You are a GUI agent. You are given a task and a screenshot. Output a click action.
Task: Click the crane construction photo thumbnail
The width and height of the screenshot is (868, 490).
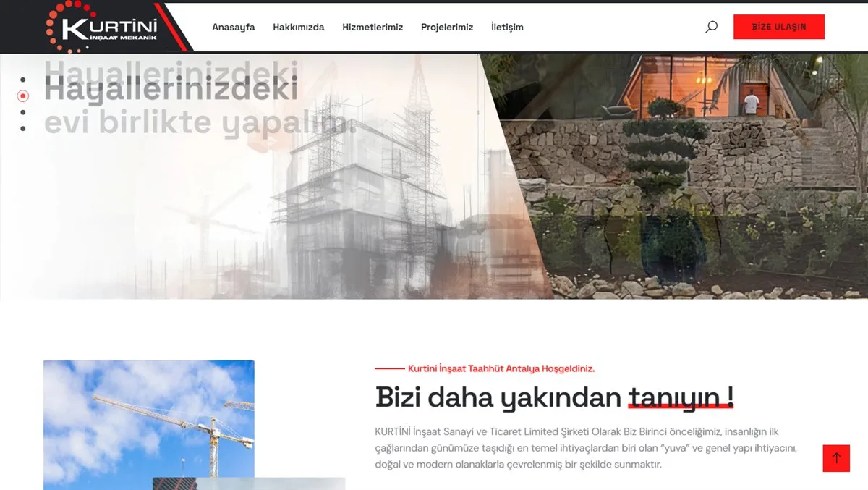[x=149, y=425]
